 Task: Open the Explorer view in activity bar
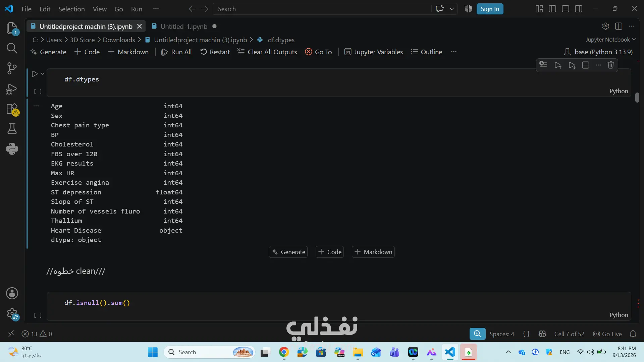click(12, 28)
